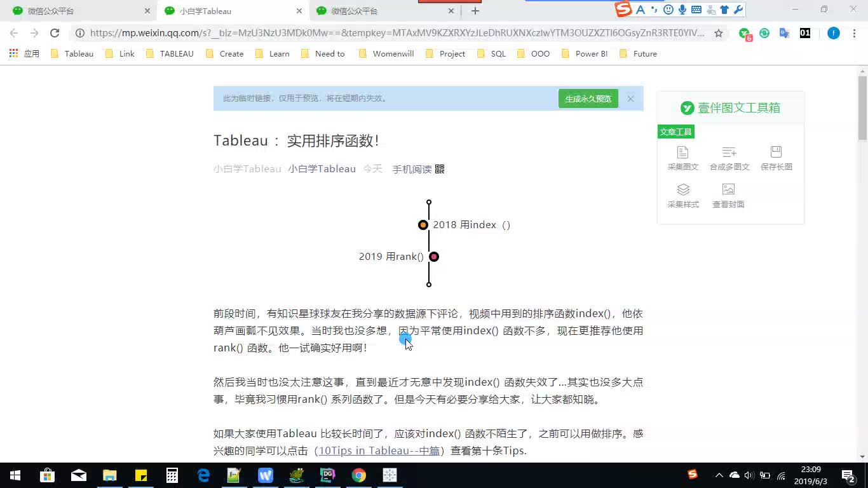Open the Womenwill bookmarks folder
This screenshot has width=868, height=488.
tap(386, 54)
